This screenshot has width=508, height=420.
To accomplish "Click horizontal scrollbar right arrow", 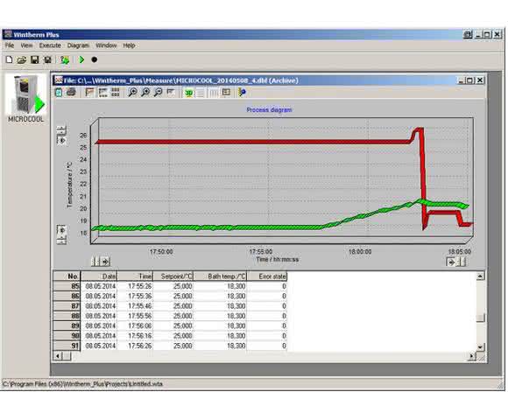I will (472, 356).
